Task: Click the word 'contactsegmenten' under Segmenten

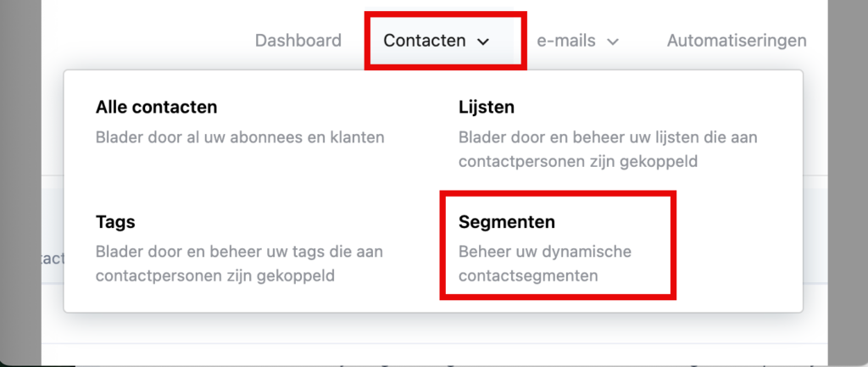Action: pyautogui.click(x=529, y=275)
